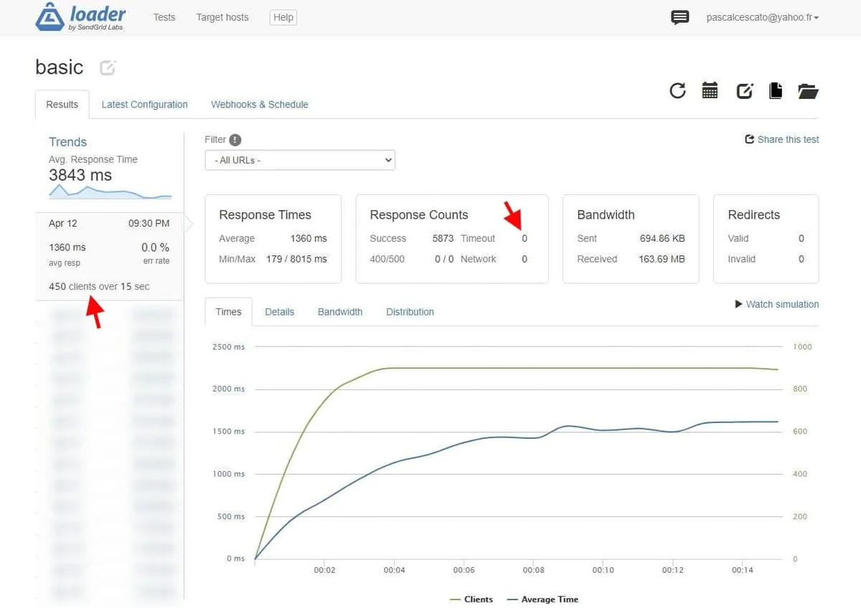Open the folder archive icon
Screen dimensions: 861x616
coord(808,90)
